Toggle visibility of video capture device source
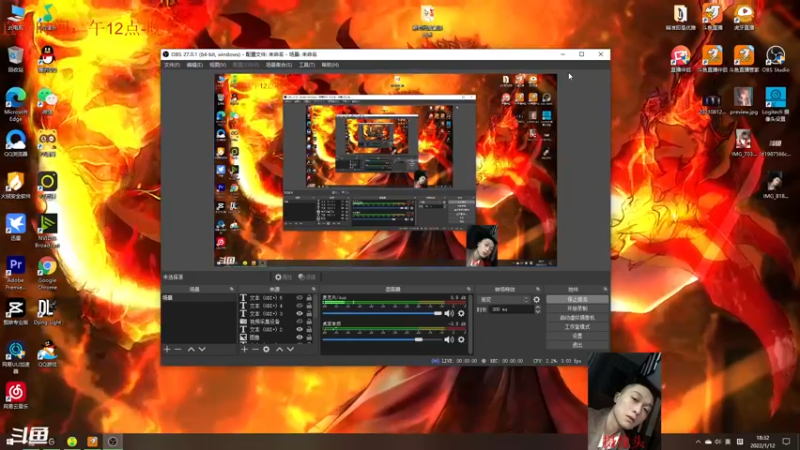The height and width of the screenshot is (450, 800). pos(299,321)
